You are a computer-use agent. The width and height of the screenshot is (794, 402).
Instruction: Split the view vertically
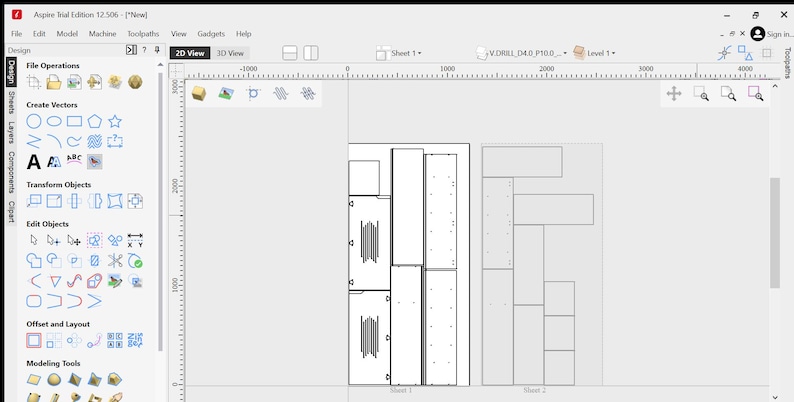(x=311, y=53)
